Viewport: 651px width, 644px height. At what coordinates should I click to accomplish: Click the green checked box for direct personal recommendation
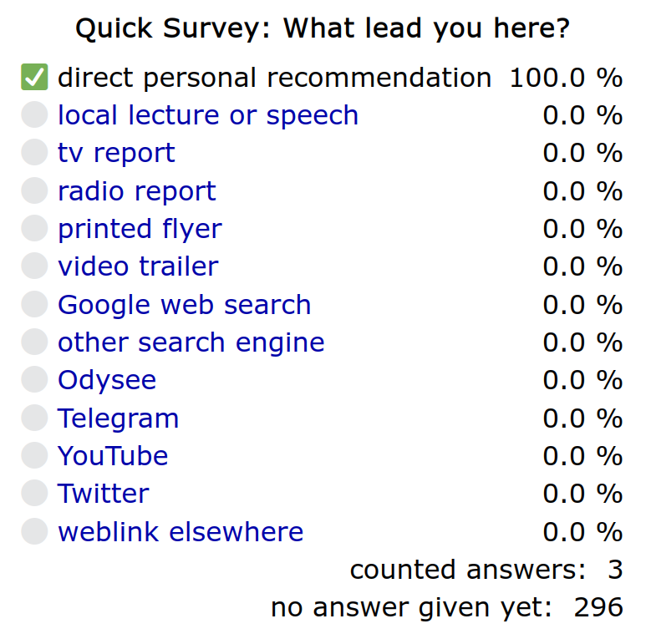pos(34,78)
